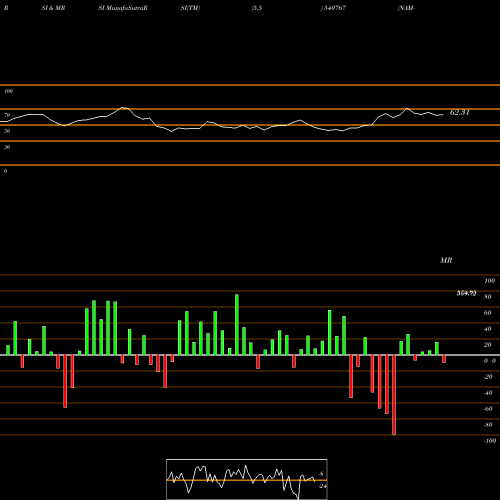Click the MR axis label 60
Image resolution: width=500 pixels, height=500 pixels.
pos(488,313)
